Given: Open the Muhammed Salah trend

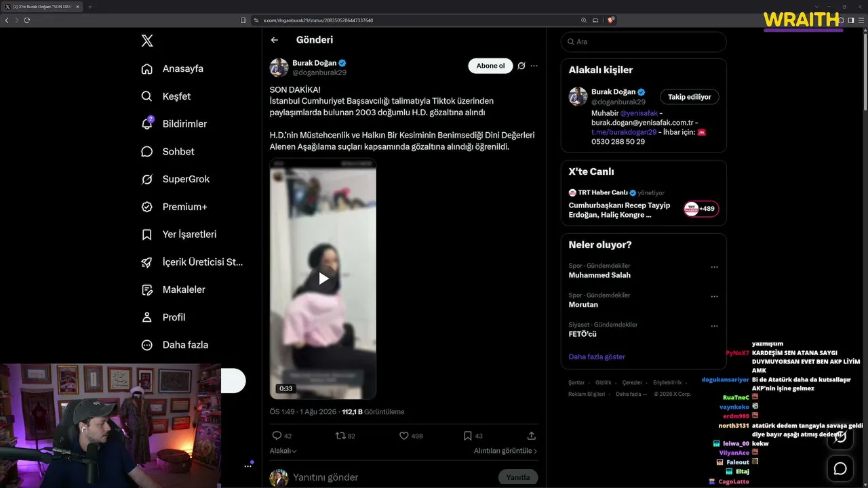Looking at the screenshot, I should click(599, 275).
